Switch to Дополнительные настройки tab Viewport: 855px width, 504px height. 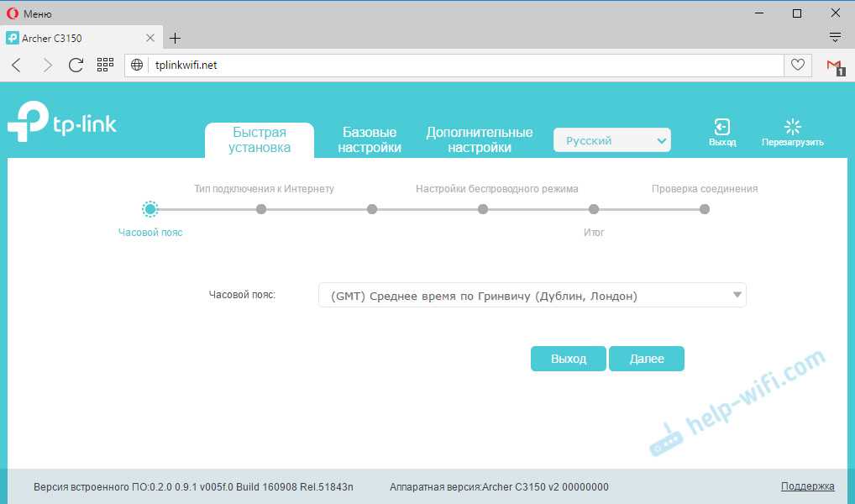pyautogui.click(x=480, y=140)
